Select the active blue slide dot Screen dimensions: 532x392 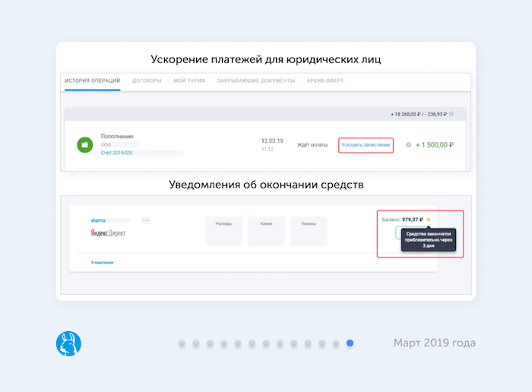coord(350,343)
